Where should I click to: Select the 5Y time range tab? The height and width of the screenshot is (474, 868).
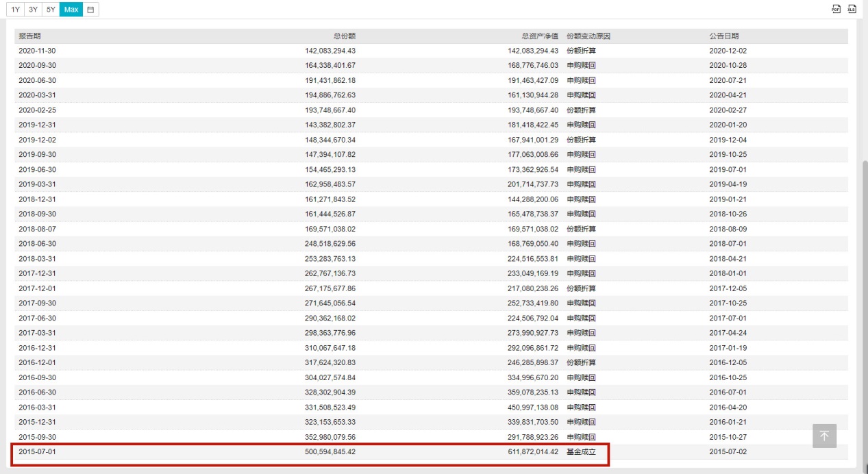pos(51,10)
